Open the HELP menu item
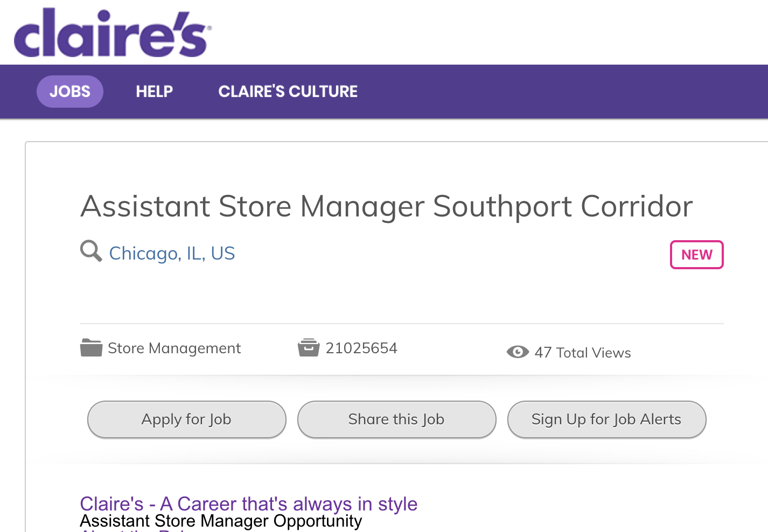 (x=154, y=92)
